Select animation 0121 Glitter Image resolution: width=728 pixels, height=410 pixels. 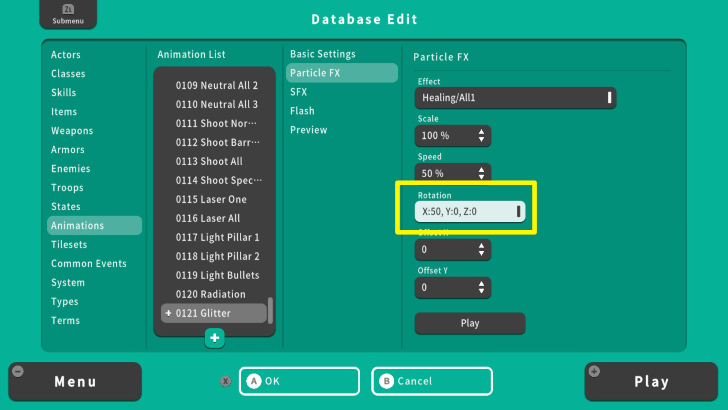214,313
